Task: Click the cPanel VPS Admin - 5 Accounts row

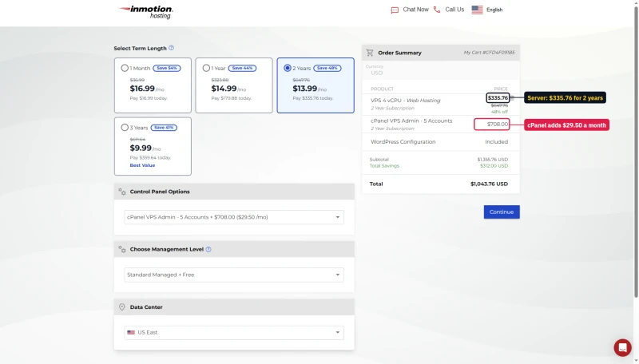Action: click(440, 125)
